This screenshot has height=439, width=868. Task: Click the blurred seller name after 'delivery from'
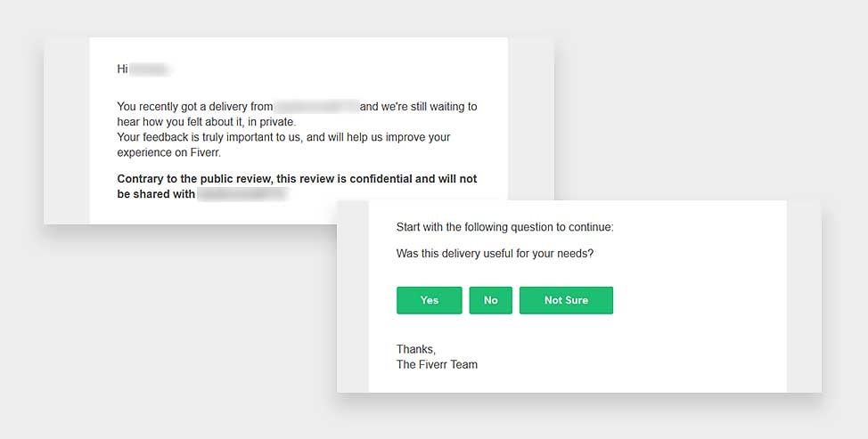point(316,106)
